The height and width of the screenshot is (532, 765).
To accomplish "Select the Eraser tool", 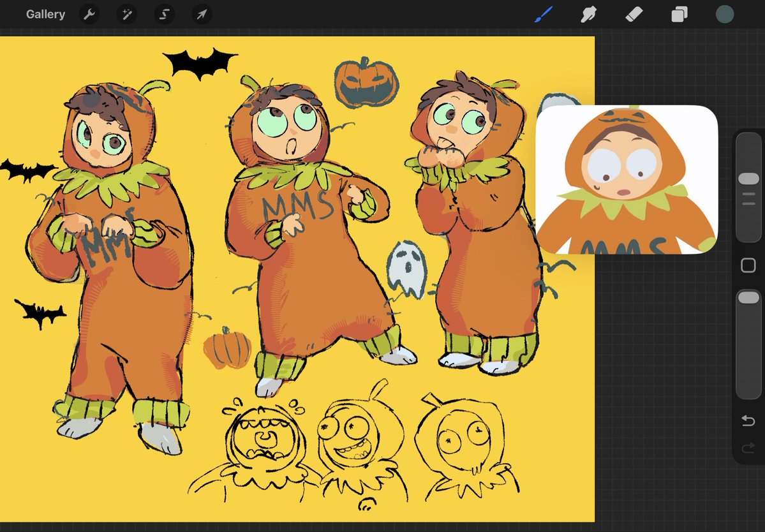I will 634,14.
